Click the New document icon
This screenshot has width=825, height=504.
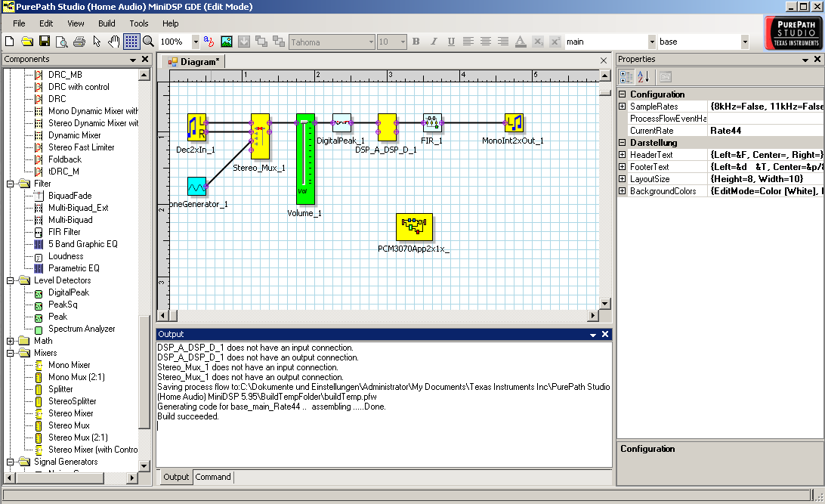coord(10,42)
